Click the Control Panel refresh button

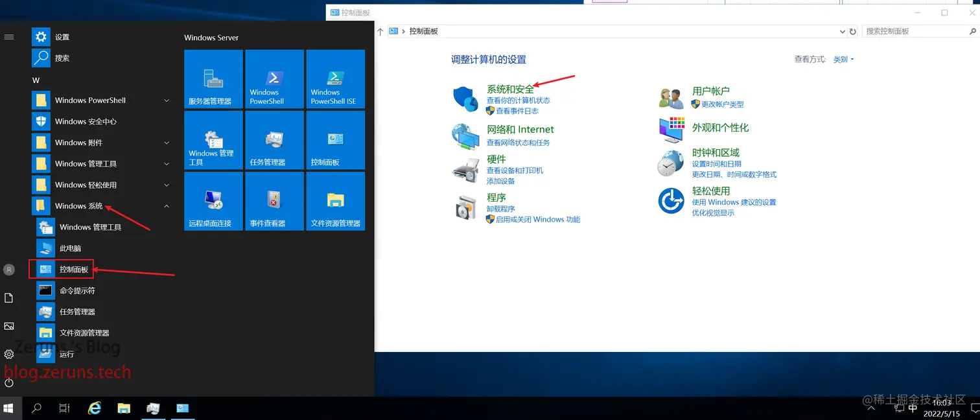pos(853,31)
